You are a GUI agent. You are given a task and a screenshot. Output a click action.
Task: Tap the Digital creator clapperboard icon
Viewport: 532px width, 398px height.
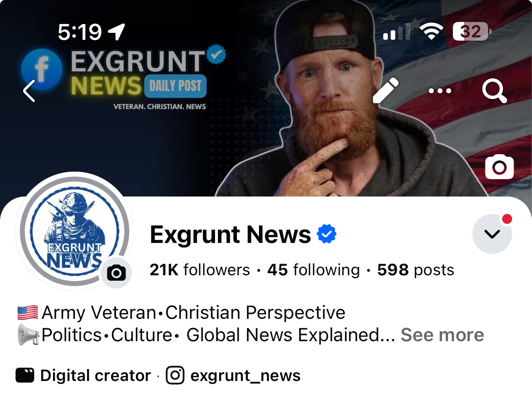click(25, 375)
